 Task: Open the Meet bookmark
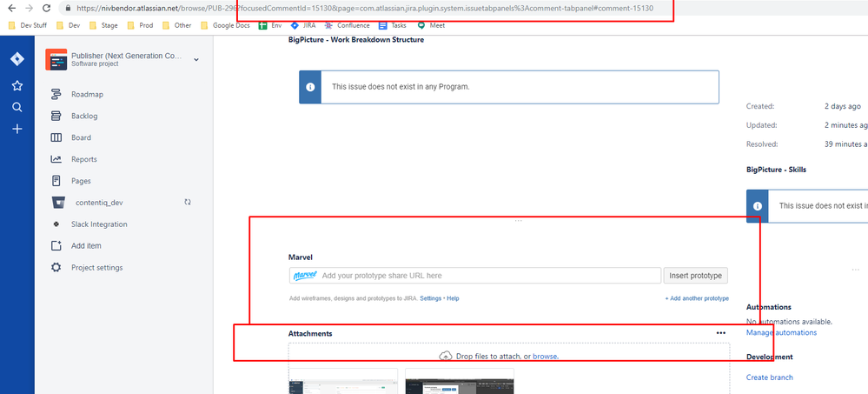431,25
